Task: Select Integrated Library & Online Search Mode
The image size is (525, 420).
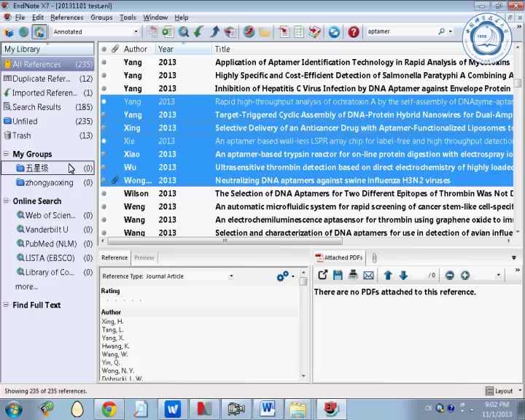Action: click(x=39, y=32)
